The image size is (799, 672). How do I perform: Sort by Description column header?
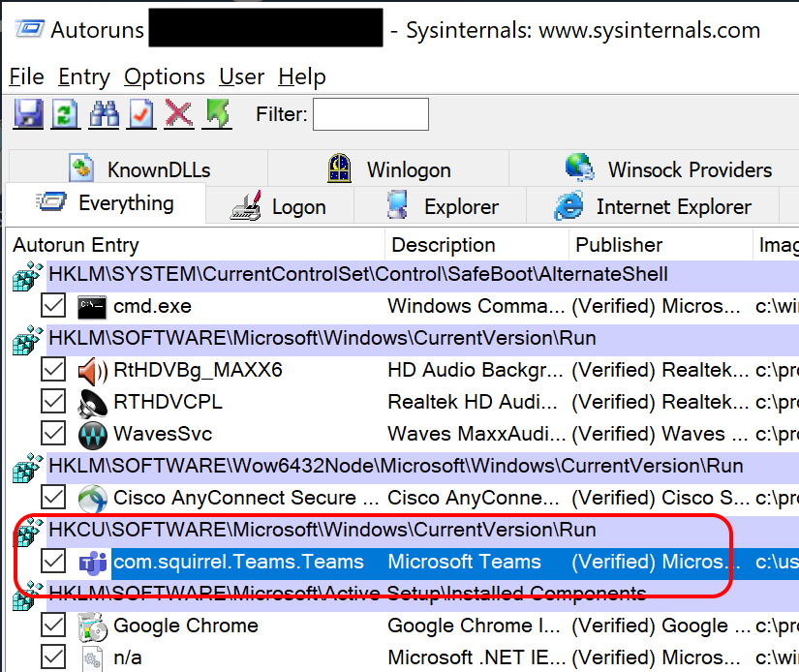476,245
